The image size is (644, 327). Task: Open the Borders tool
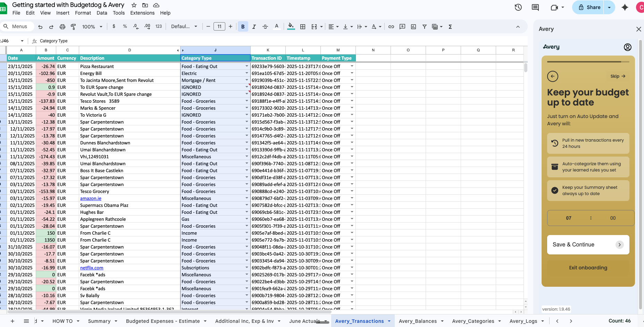(x=303, y=27)
